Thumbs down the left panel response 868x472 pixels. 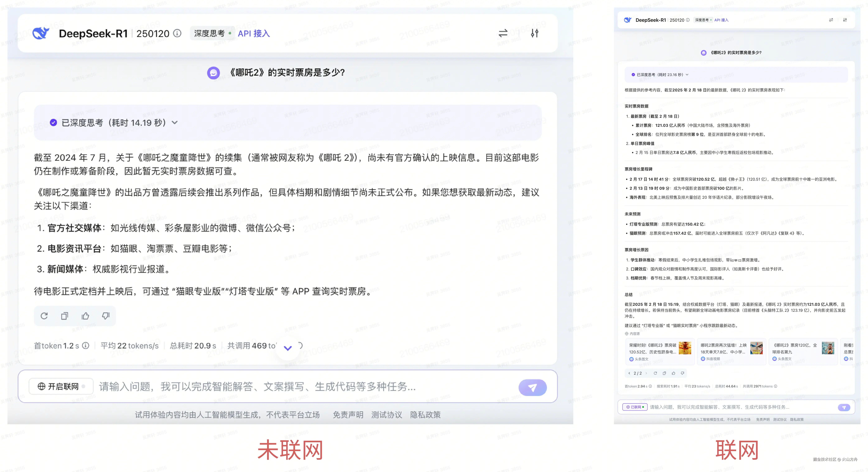[x=106, y=316]
